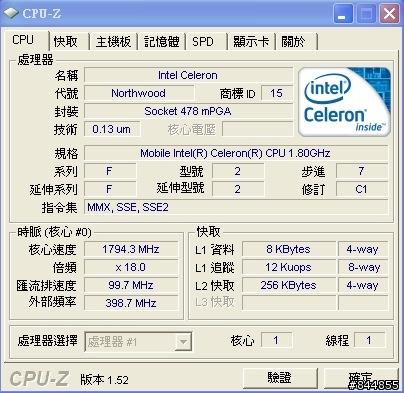
Task: Click the empty 核心電壓 field
Action: pos(258,129)
